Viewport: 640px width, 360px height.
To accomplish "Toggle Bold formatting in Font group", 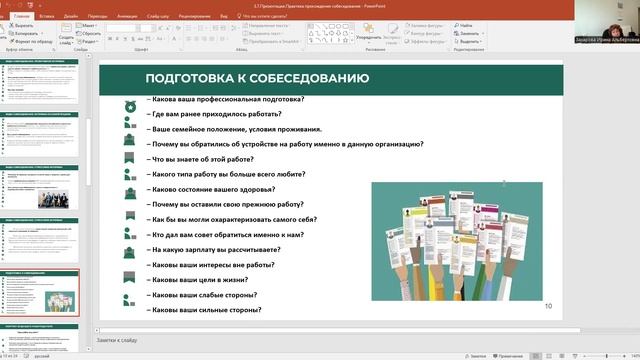I will pyautogui.click(x=110, y=39).
